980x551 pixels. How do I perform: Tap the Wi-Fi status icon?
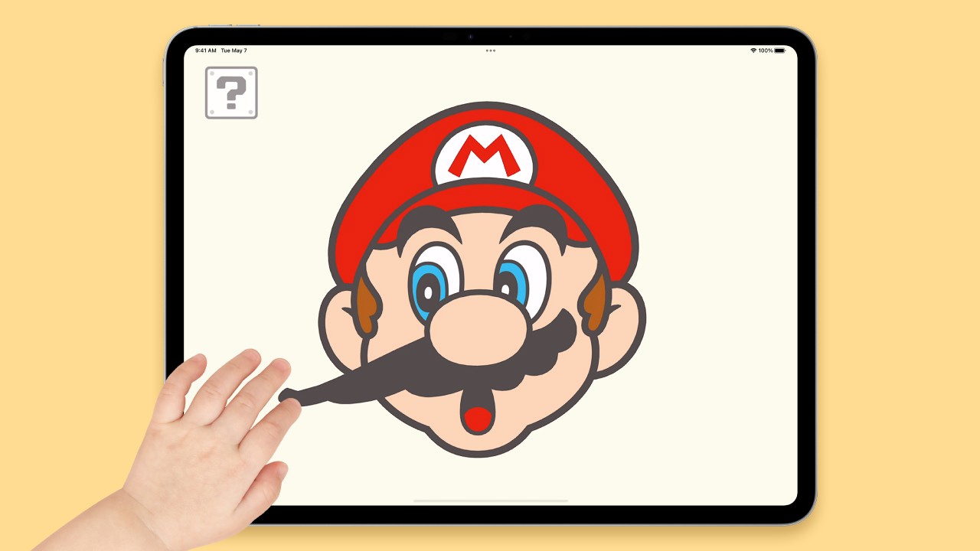pyautogui.click(x=753, y=50)
